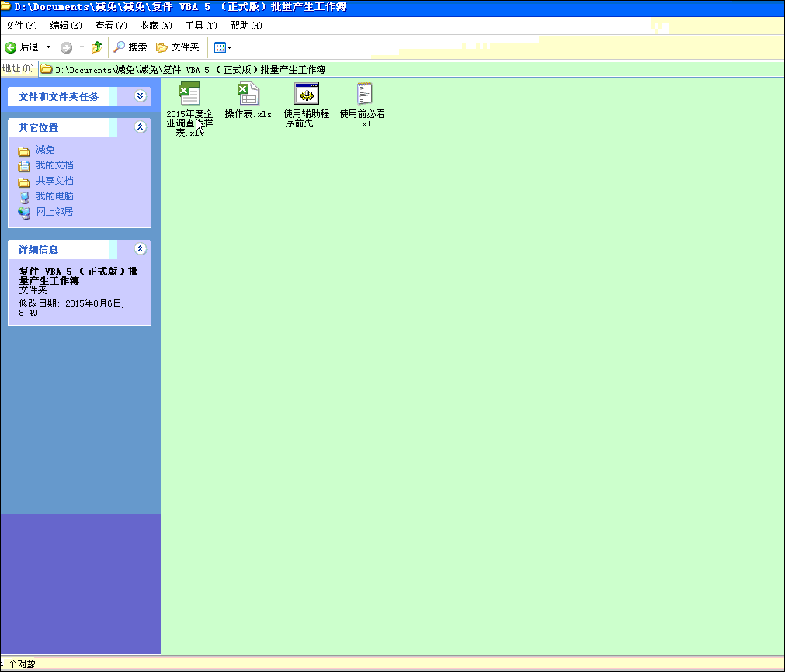This screenshot has width=785, height=672.
Task: Open the 使用前必看.txt text file
Action: coord(364,95)
